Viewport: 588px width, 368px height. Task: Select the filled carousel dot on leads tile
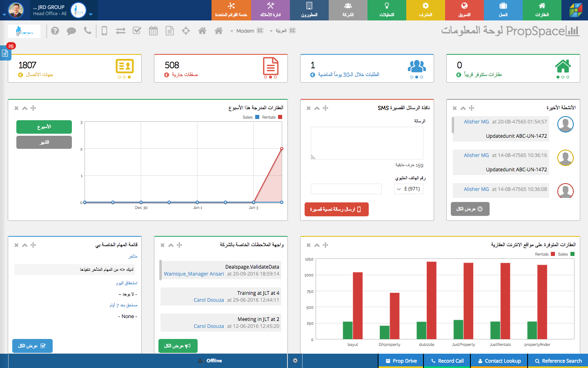416,77
